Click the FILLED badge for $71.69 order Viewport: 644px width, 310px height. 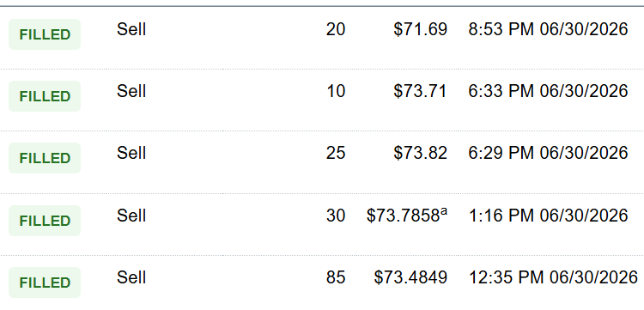point(45,34)
